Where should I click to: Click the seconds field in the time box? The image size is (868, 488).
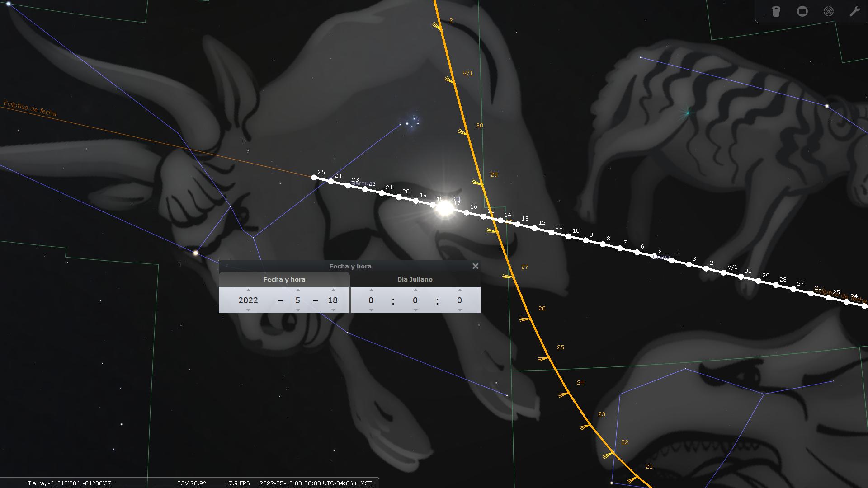click(460, 300)
